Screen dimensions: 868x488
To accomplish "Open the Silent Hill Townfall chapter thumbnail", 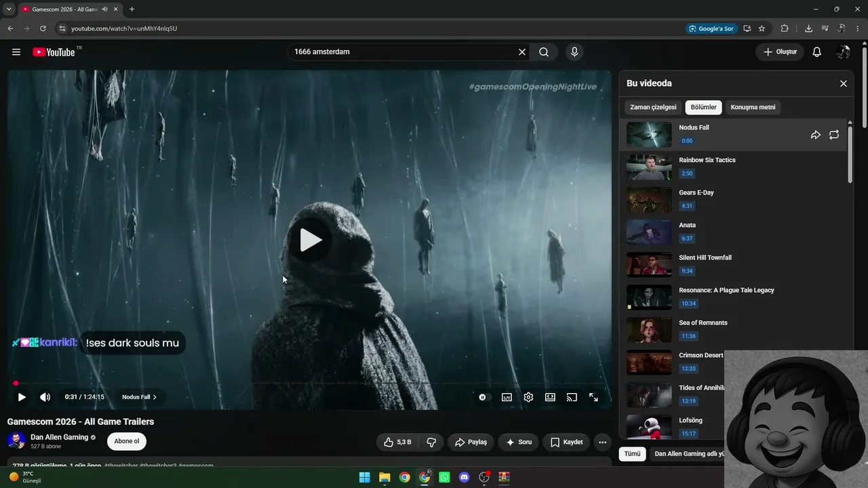I will click(649, 264).
